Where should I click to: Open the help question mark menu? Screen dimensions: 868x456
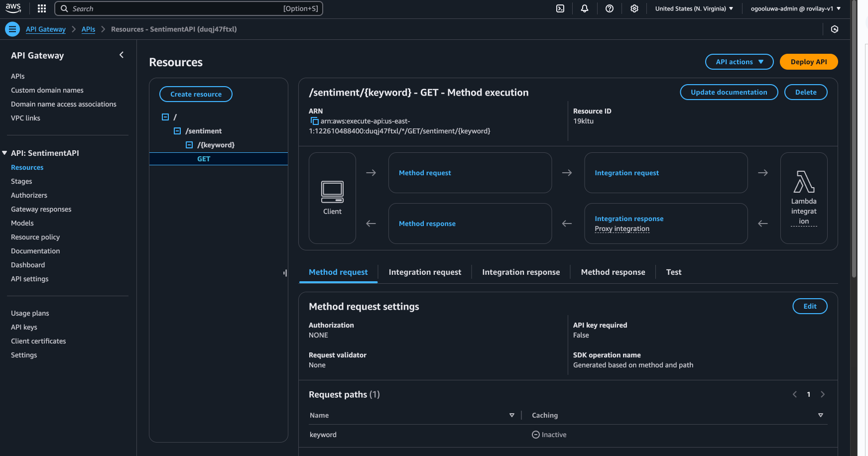[x=610, y=8]
